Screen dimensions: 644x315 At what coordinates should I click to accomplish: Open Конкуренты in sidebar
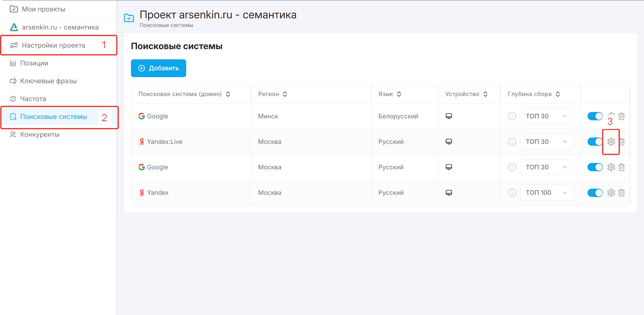coord(39,134)
